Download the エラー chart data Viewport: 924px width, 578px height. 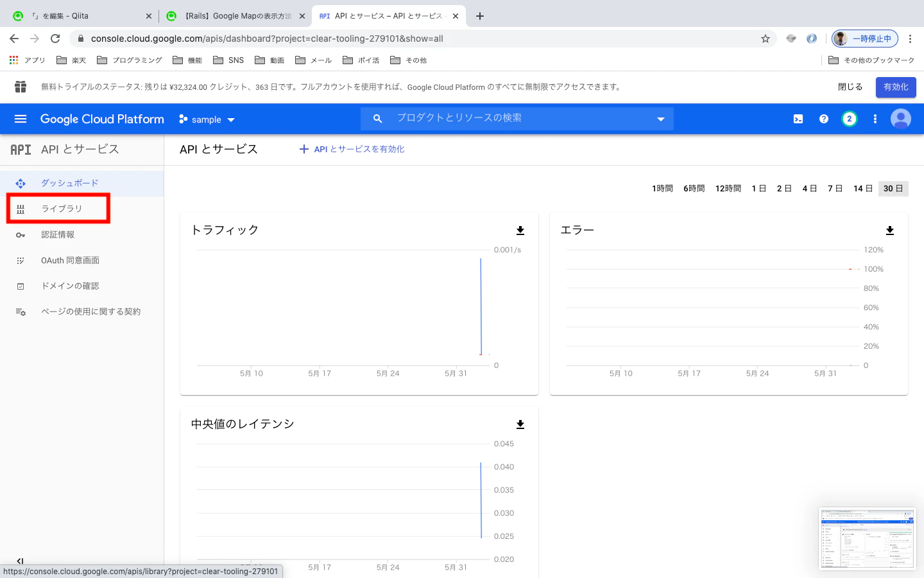890,231
